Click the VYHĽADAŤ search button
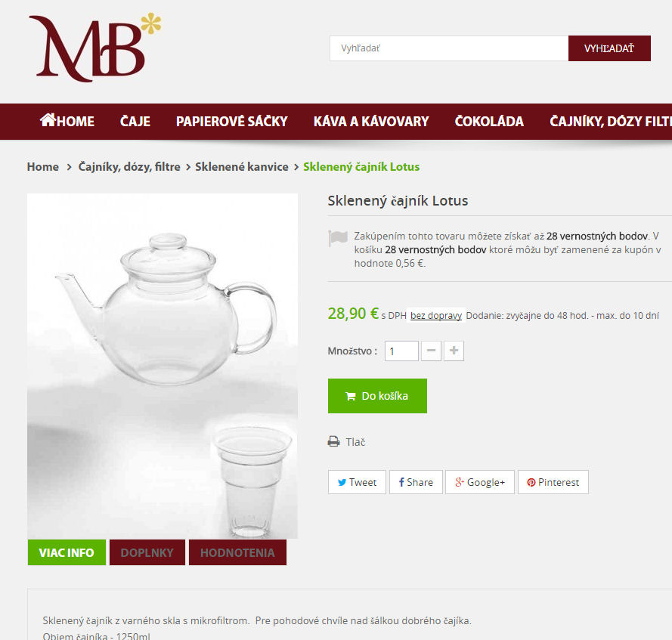This screenshot has width=672, height=640. click(609, 48)
